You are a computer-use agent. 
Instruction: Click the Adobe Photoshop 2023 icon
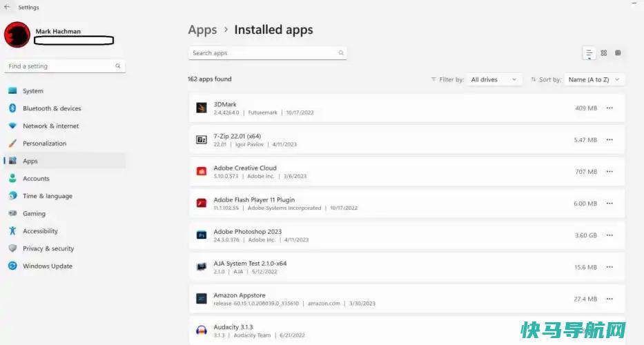202,235
